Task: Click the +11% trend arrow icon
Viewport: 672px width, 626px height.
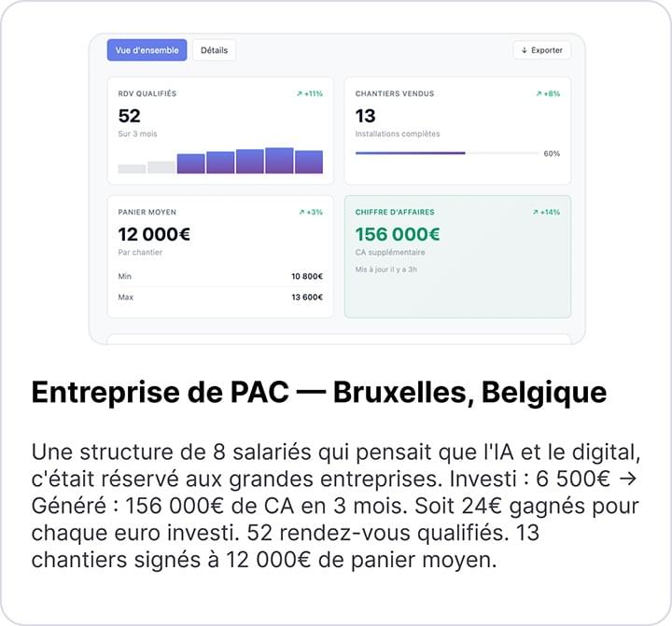Action: [300, 94]
